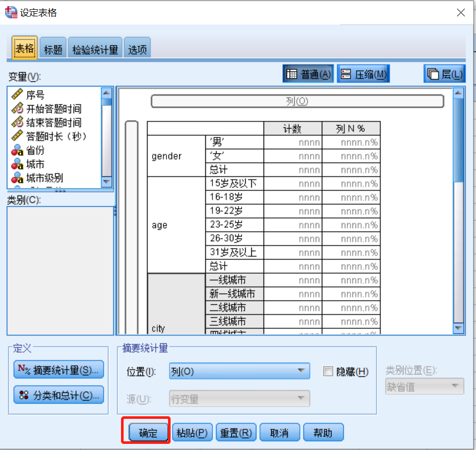Click the 15岁及以下 category cell
This screenshot has width=476, height=450.
pyautogui.click(x=234, y=183)
